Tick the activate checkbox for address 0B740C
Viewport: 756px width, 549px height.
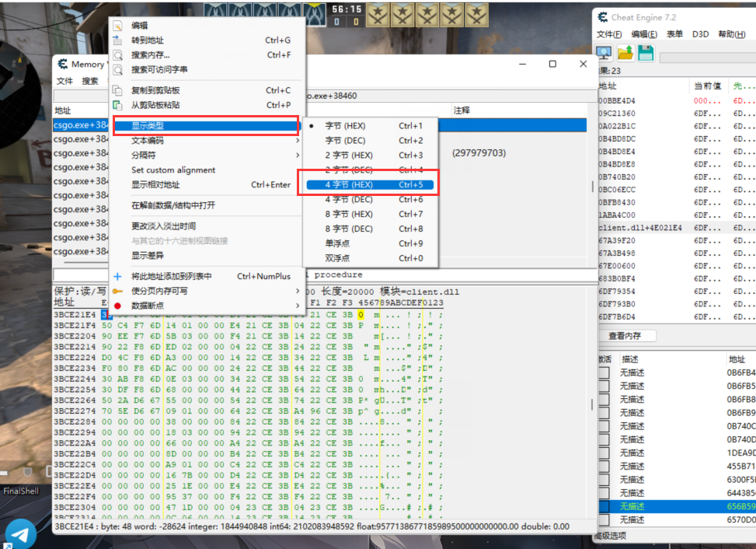coord(604,426)
